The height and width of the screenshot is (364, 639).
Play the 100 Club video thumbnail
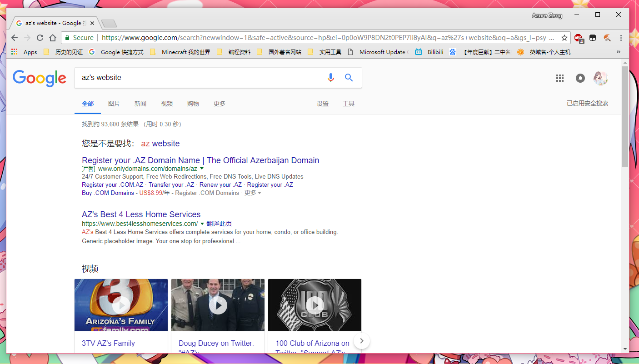point(315,305)
